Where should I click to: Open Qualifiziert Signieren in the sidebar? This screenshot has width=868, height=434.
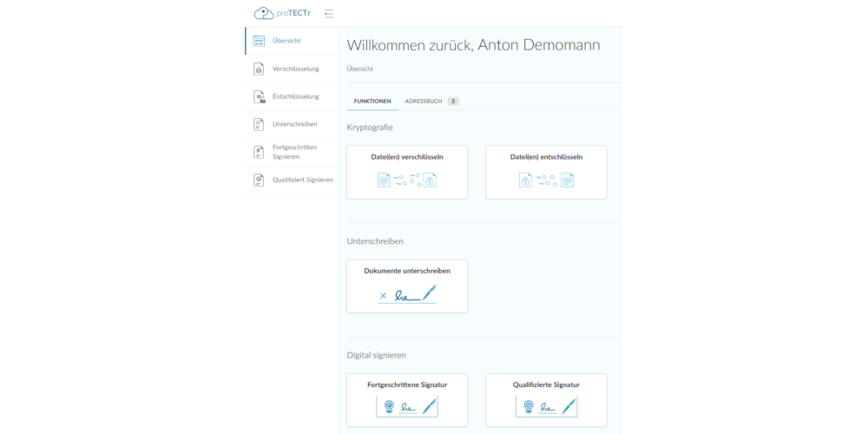pyautogui.click(x=291, y=180)
